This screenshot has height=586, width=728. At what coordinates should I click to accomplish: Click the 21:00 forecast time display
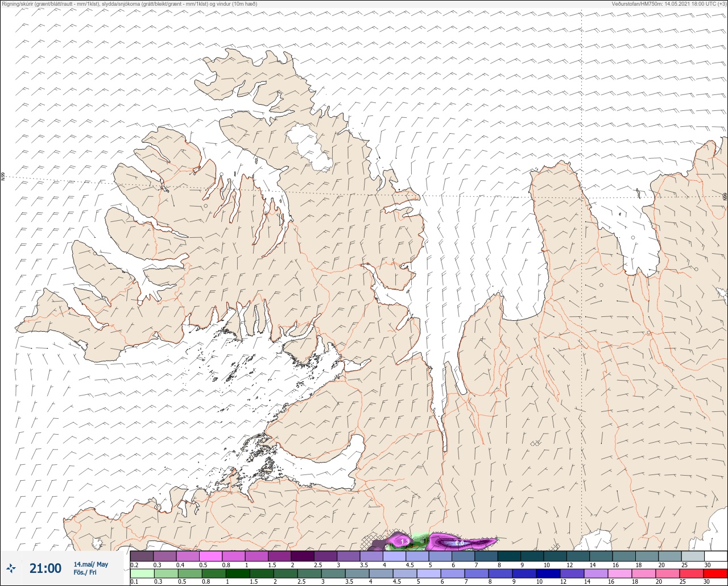click(45, 568)
